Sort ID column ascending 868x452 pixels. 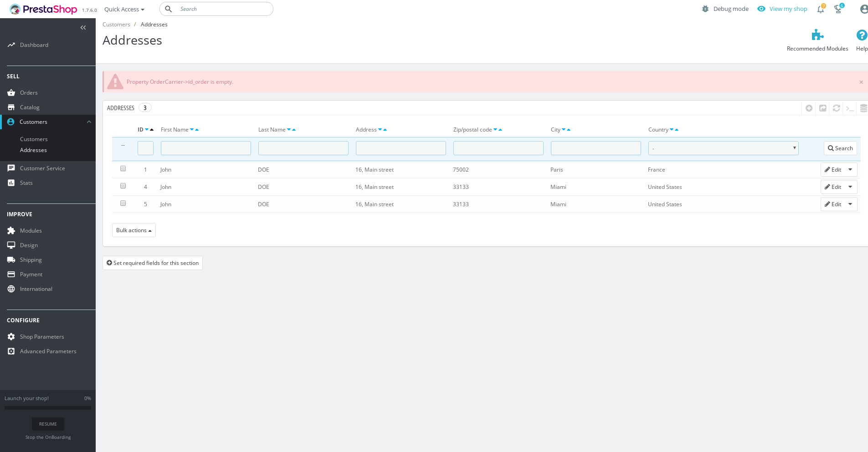pyautogui.click(x=152, y=130)
